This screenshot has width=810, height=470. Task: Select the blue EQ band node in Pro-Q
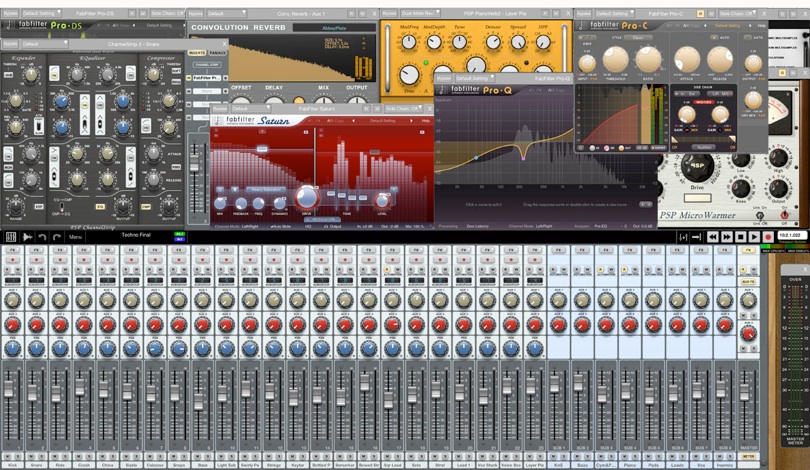point(476,158)
